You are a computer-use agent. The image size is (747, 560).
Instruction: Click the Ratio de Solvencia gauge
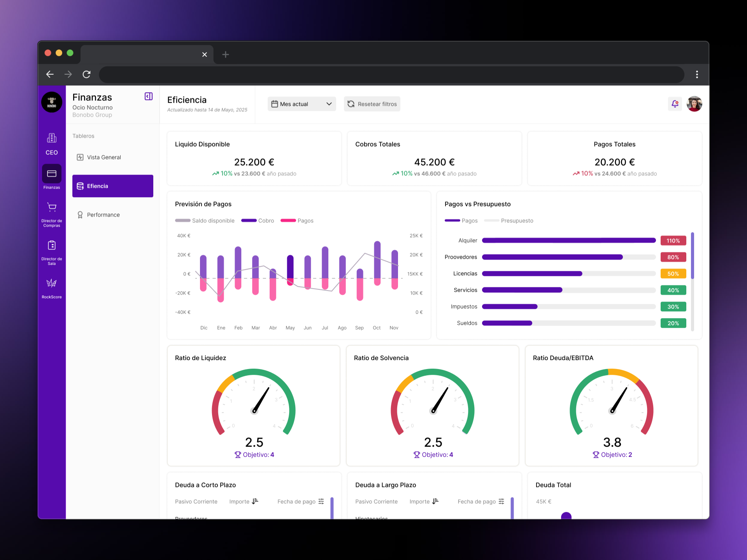[x=433, y=402]
